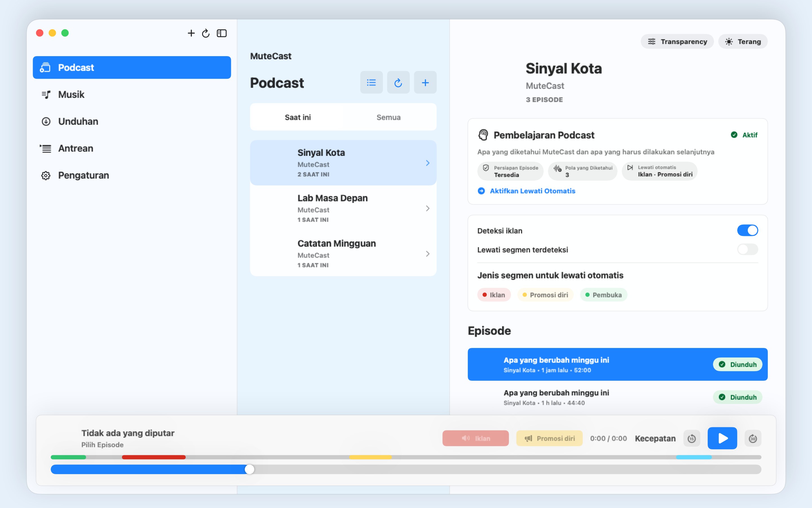Refresh podcasts with the blue reload button
This screenshot has height=508, width=812.
(398, 82)
